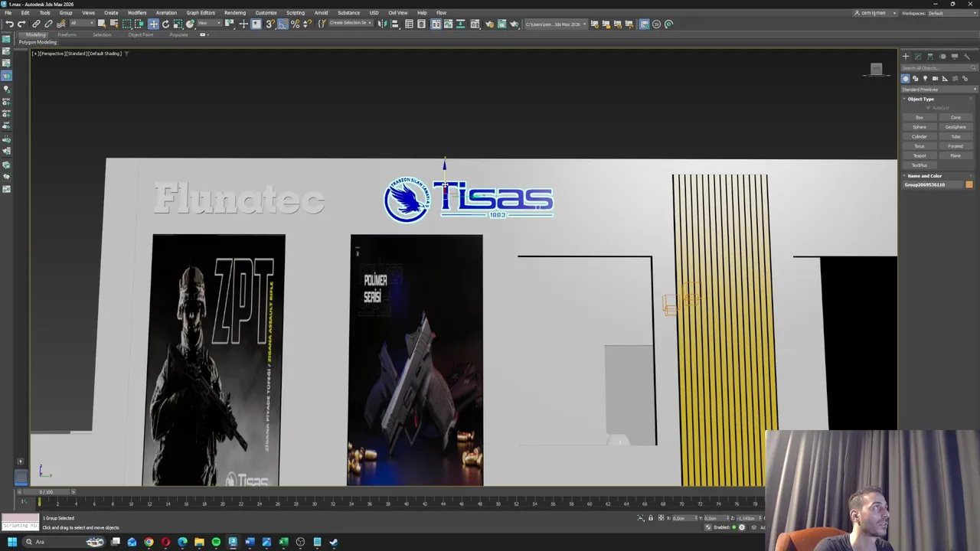
Task: Collapse the Name and Color rollout
Action: coord(925,176)
